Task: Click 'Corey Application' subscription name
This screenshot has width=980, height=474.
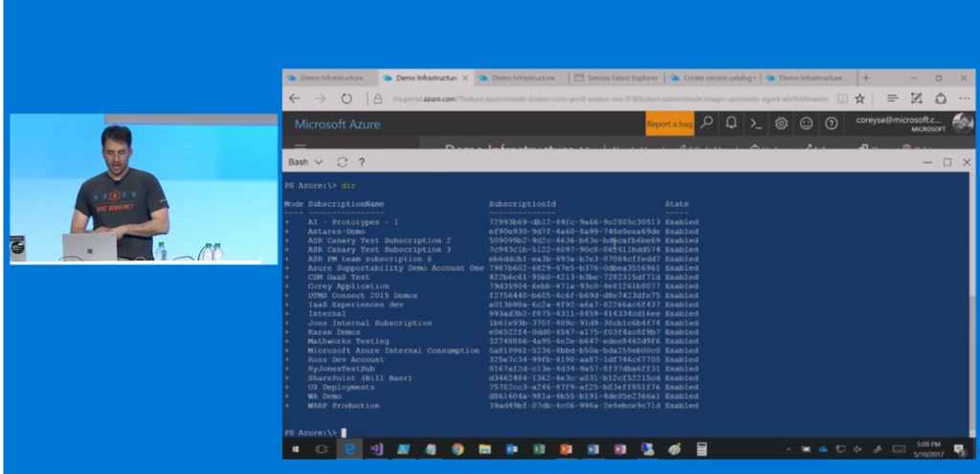Action: (x=348, y=286)
